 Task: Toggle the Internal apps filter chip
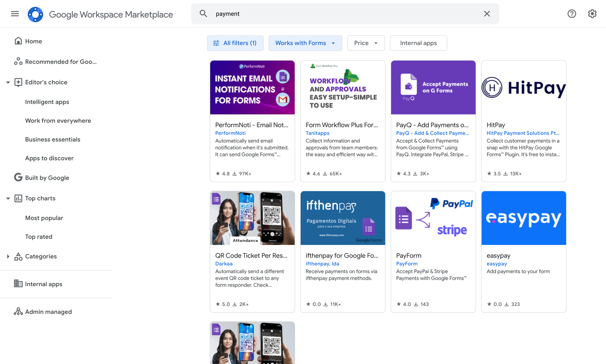coord(418,43)
